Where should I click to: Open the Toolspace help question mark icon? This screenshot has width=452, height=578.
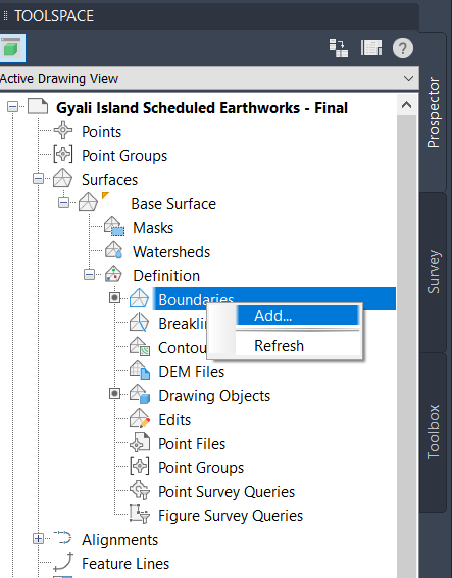[403, 48]
